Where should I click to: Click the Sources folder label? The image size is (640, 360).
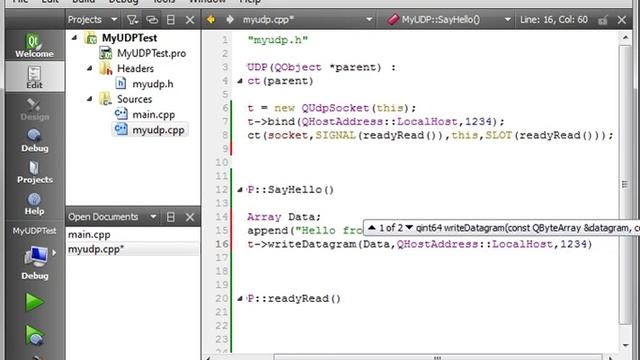pyautogui.click(x=134, y=99)
